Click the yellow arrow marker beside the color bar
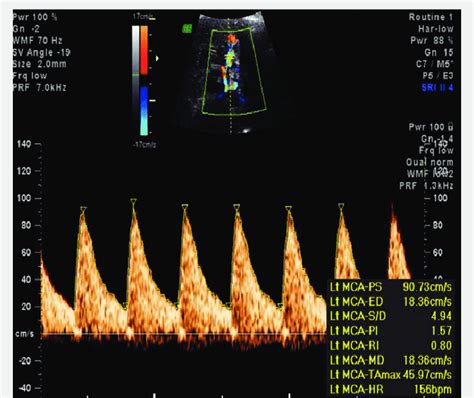Screen dimensions: 474x398 click(157, 58)
